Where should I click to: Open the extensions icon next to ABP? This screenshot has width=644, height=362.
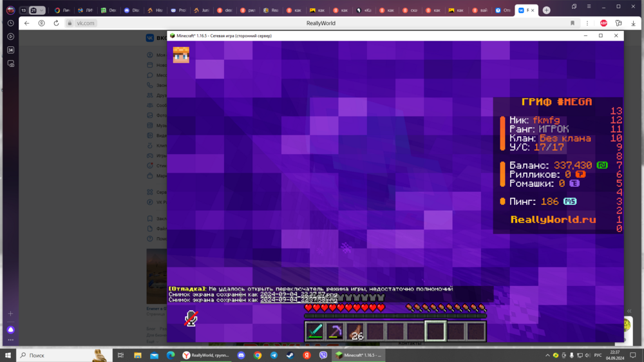618,23
